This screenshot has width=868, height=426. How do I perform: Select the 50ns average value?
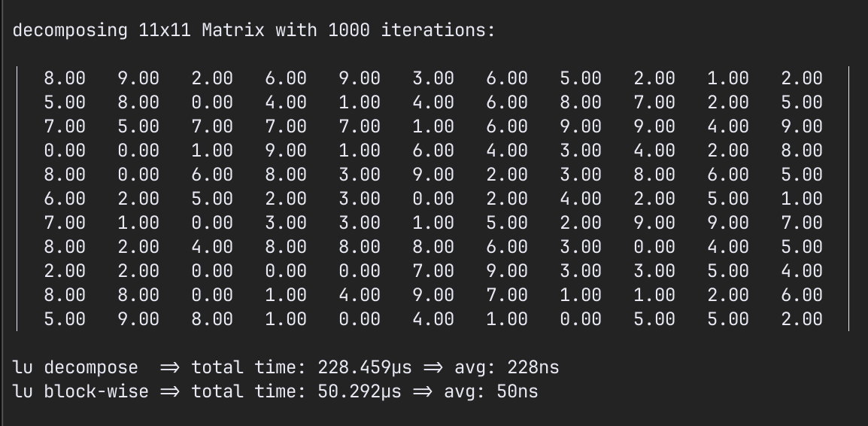pos(517,391)
